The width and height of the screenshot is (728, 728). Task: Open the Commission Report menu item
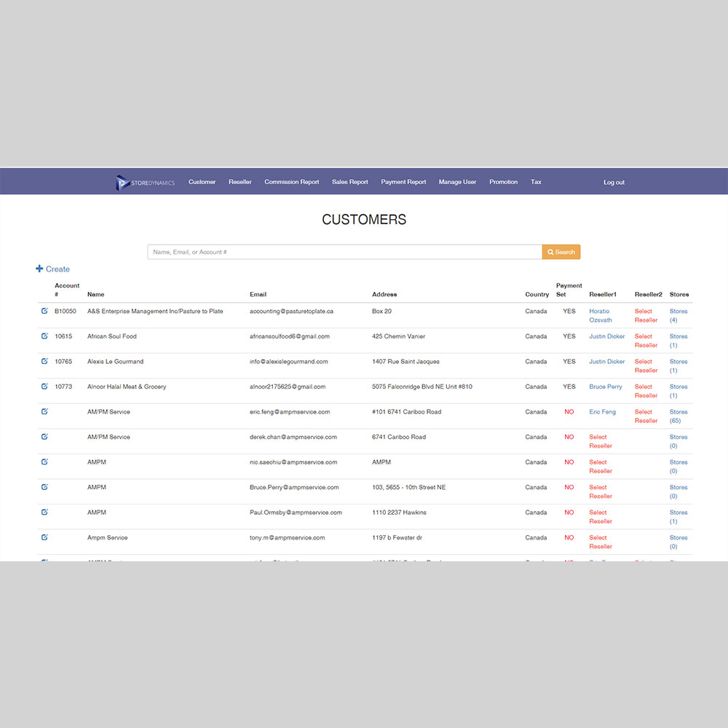291,182
